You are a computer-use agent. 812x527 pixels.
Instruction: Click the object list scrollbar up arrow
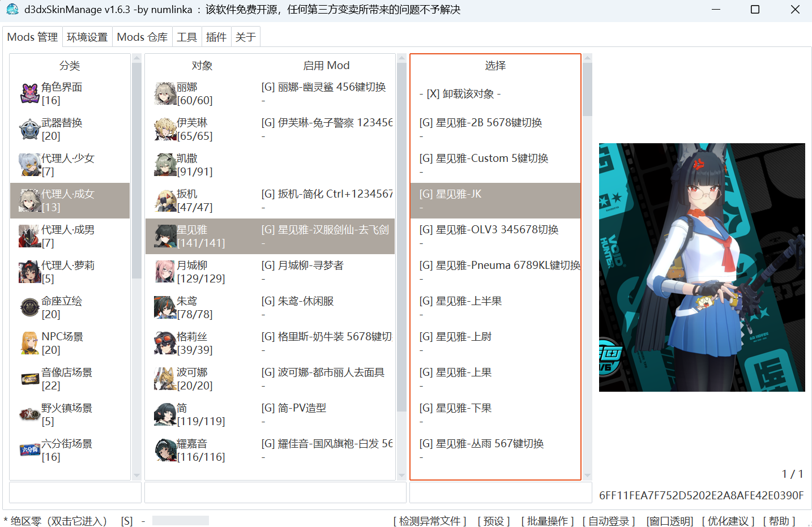pos(401,58)
